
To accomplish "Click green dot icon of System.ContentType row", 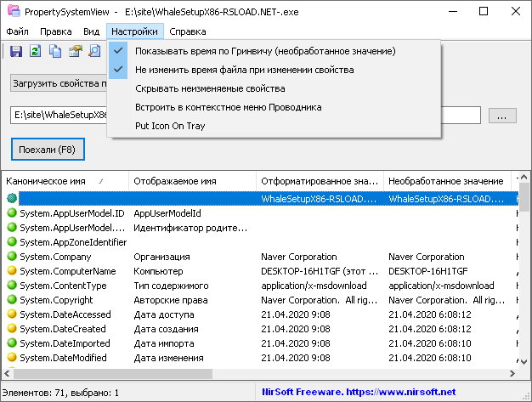I will coord(12,286).
